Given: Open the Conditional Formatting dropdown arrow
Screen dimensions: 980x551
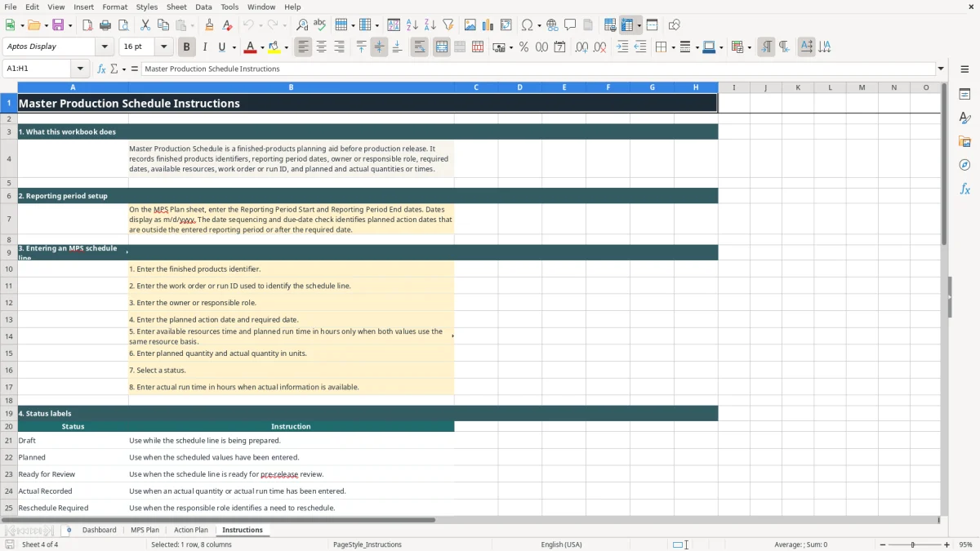Looking at the screenshot, I should point(749,47).
